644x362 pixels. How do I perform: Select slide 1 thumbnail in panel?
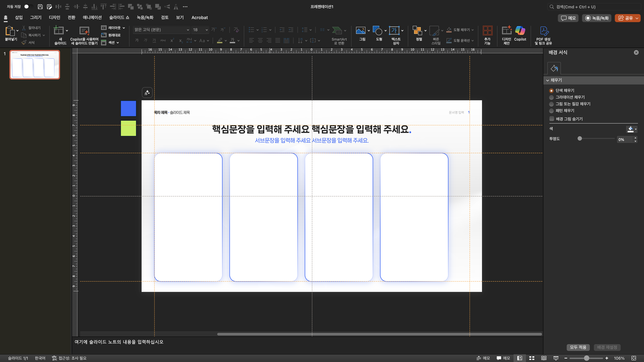(35, 65)
